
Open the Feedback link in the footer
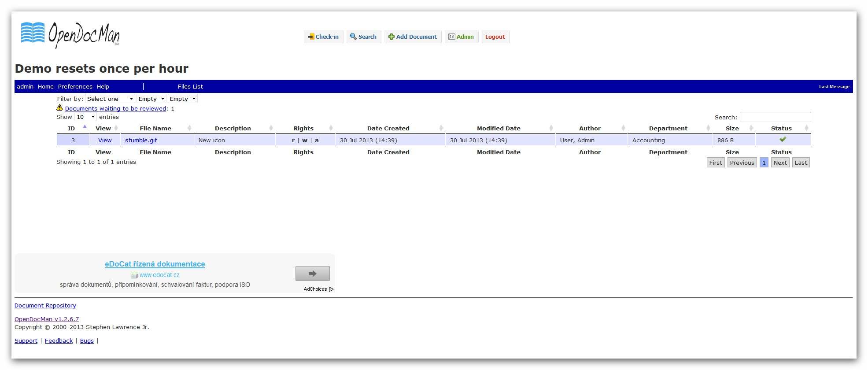click(x=59, y=340)
